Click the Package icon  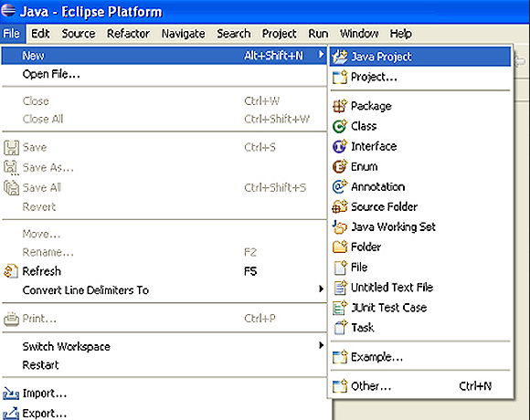(340, 106)
